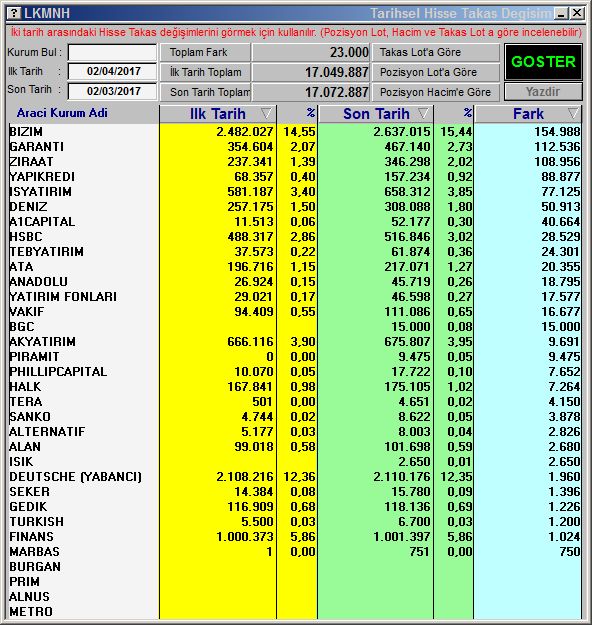Select the ALTERNATIF row
Image resolution: width=592 pixels, height=625 pixels.
(x=295, y=432)
